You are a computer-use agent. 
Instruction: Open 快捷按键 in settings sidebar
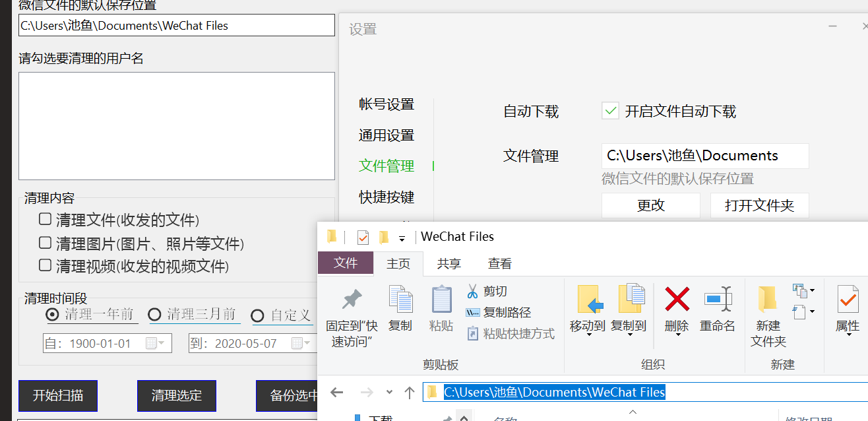387,197
